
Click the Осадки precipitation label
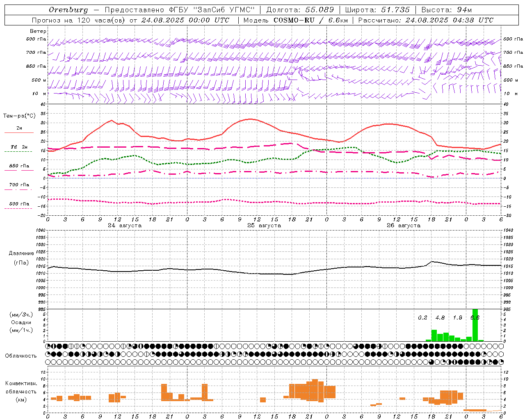21,322
